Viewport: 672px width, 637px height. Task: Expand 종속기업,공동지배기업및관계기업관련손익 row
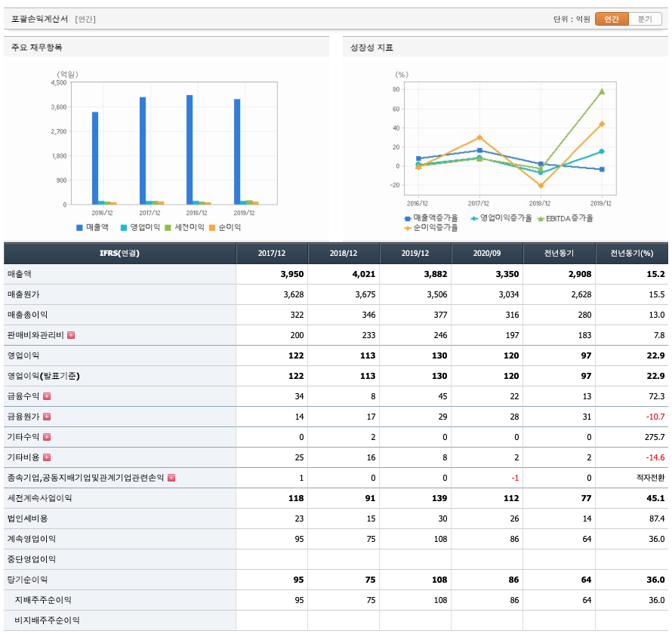point(171,478)
